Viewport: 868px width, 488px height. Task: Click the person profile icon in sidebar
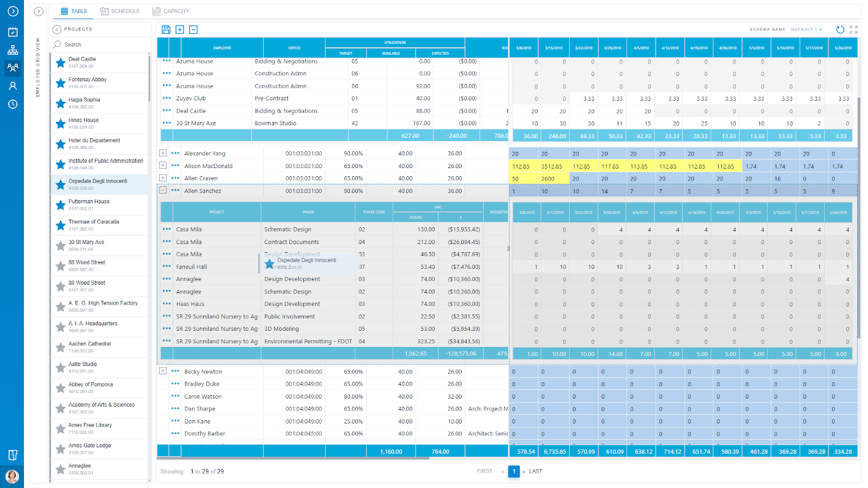[x=12, y=85]
